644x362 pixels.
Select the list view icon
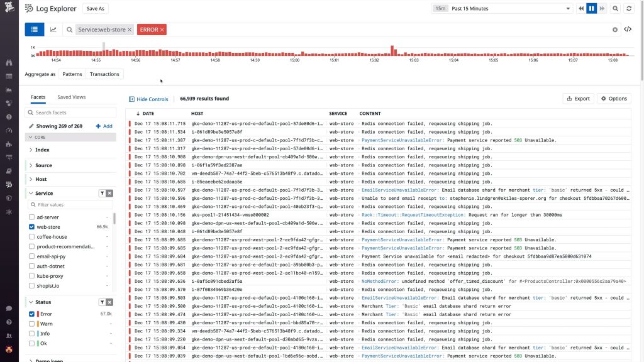[34, 29]
